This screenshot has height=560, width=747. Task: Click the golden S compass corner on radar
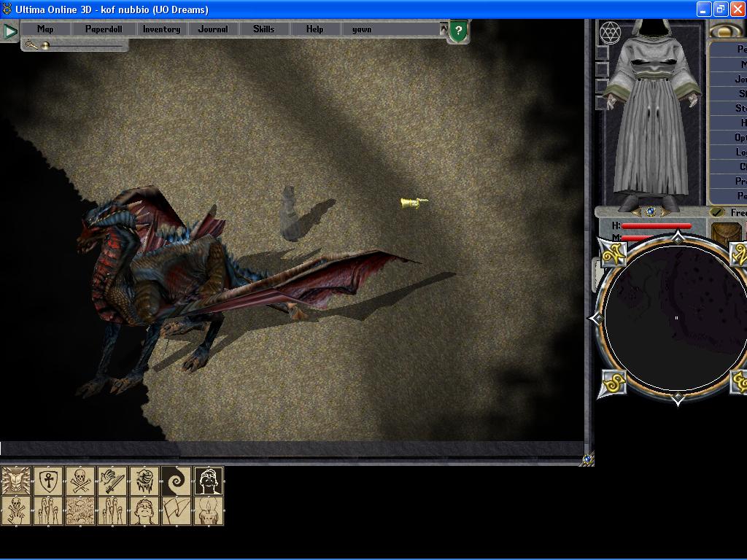pos(614,383)
